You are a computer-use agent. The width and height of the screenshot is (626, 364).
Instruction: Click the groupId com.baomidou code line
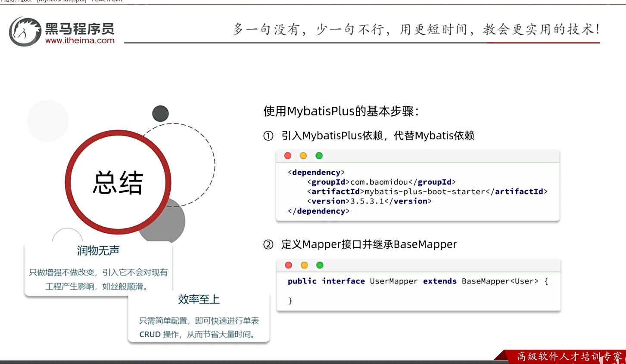coord(381,182)
